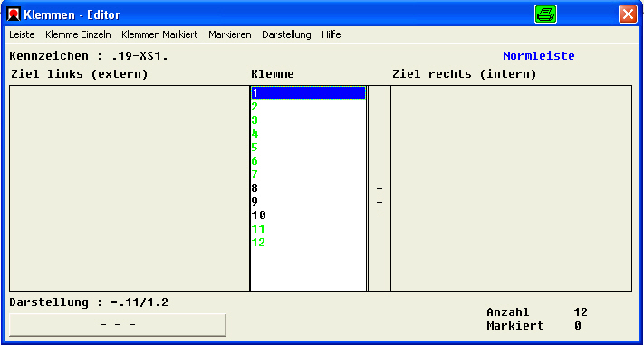This screenshot has width=644, height=345.
Task: Open the Klemmen Markiert menu
Action: 159,35
